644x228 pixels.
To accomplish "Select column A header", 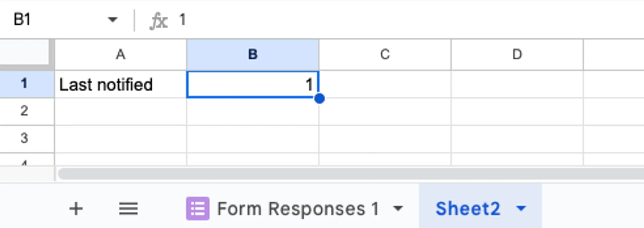I will tap(120, 54).
